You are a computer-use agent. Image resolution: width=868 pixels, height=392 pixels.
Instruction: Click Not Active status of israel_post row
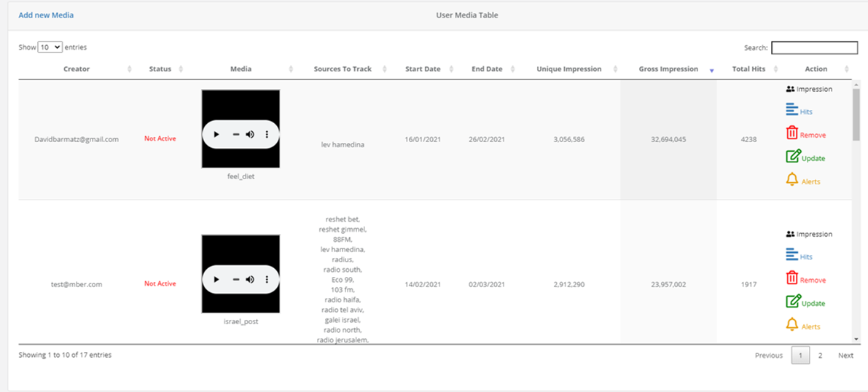pos(160,283)
